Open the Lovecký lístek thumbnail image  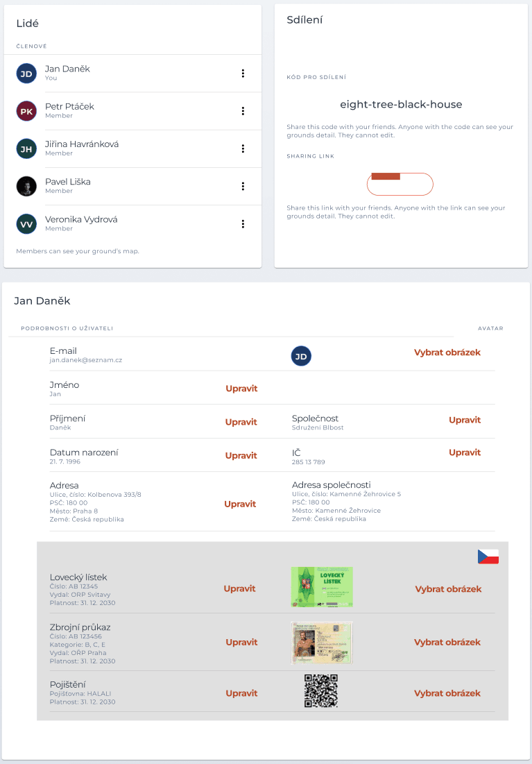click(322, 586)
